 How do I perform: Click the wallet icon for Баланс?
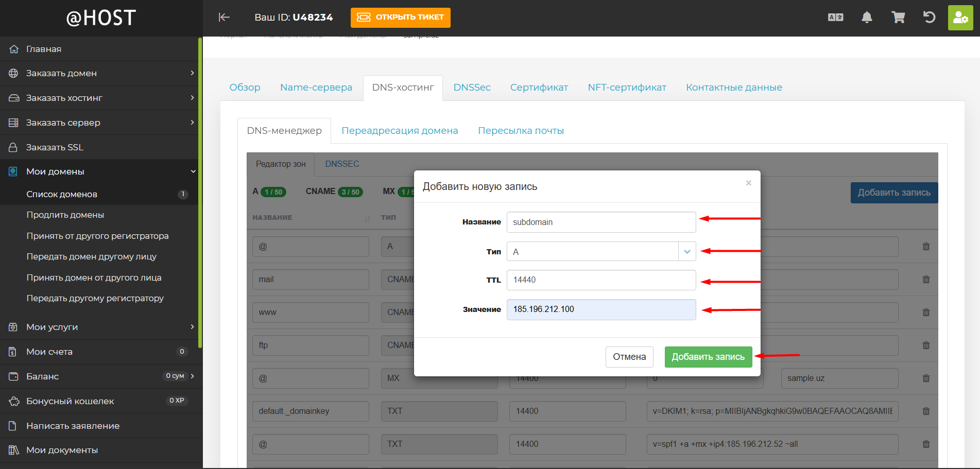point(14,376)
